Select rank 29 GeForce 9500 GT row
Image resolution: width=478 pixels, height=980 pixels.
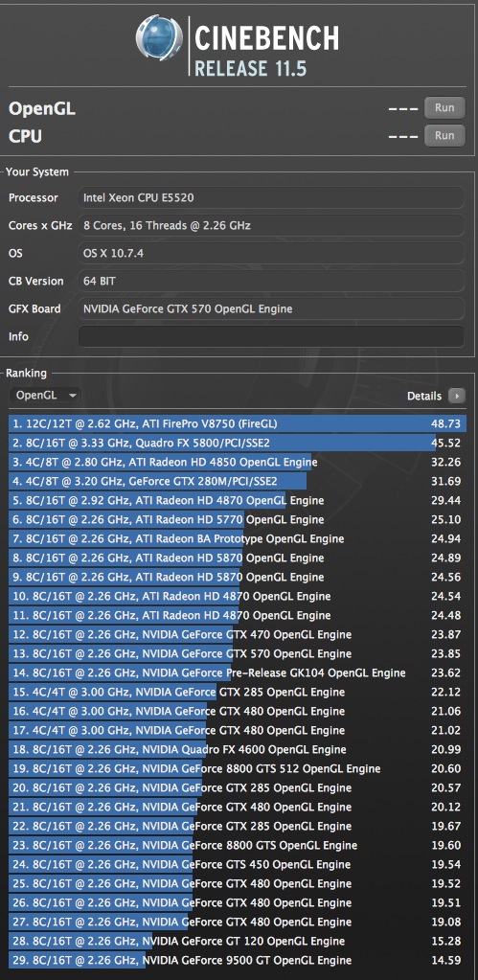(x=238, y=960)
